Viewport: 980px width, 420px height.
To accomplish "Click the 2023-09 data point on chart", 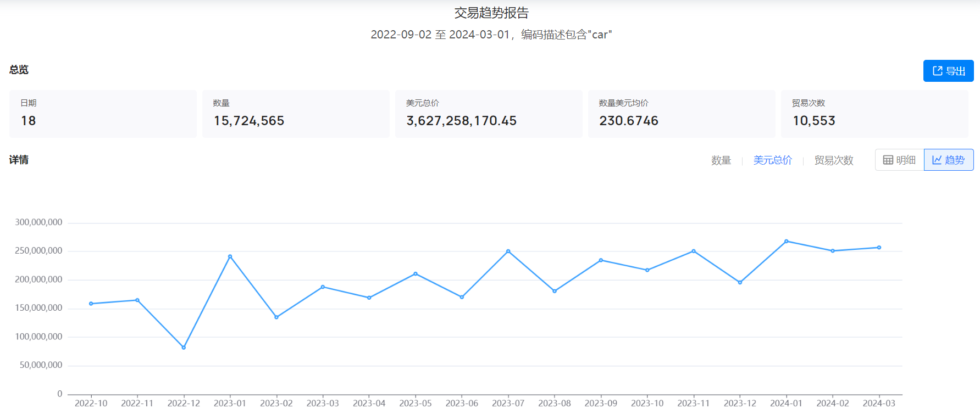I will [x=601, y=260].
